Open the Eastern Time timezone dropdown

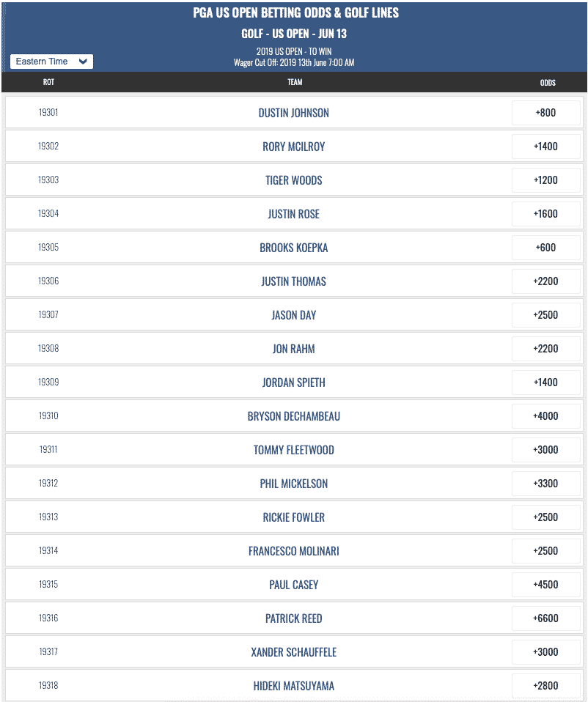(51, 62)
